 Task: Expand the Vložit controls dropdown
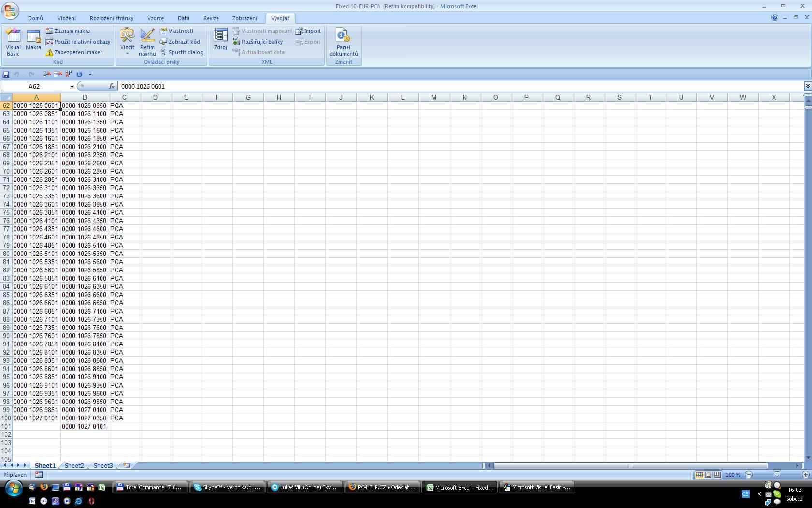point(127,53)
